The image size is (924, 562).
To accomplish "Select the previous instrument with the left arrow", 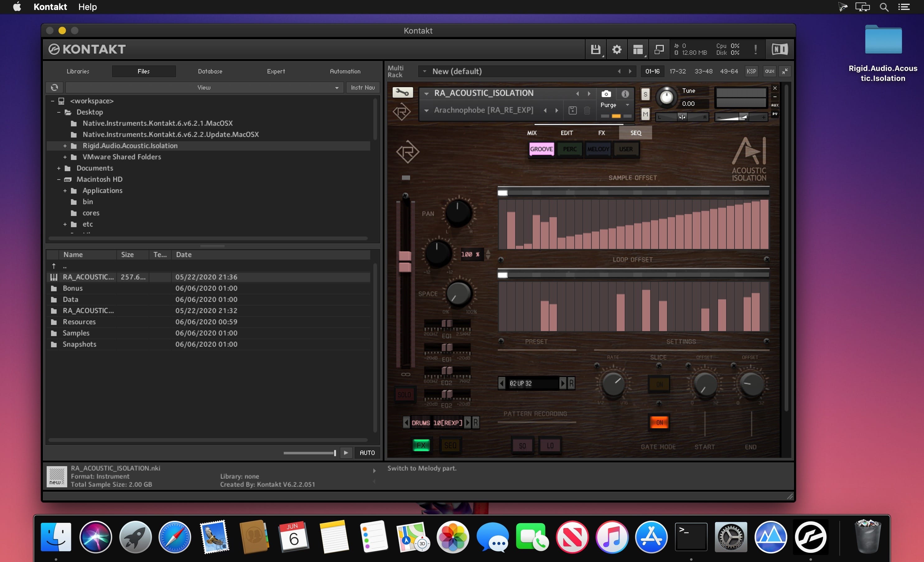I will click(x=577, y=93).
